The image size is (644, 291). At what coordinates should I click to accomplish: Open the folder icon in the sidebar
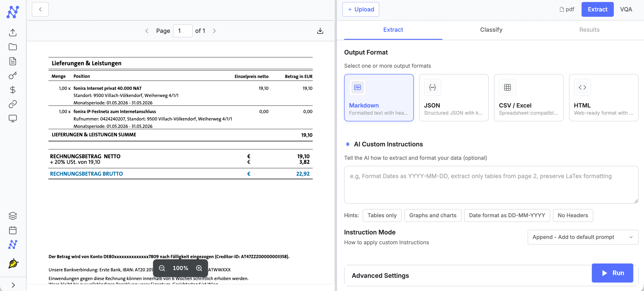pos(13,47)
